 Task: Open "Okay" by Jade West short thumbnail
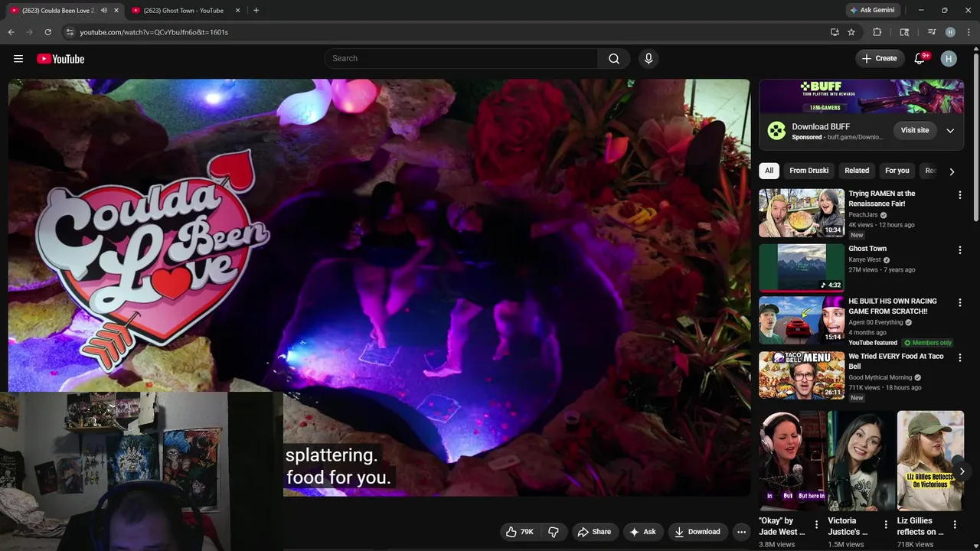tap(792, 461)
